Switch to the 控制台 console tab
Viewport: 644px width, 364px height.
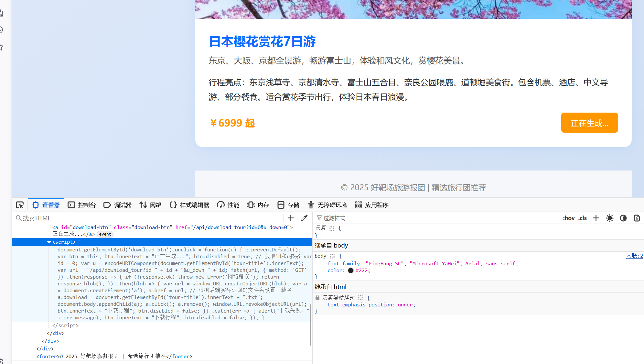pos(82,205)
